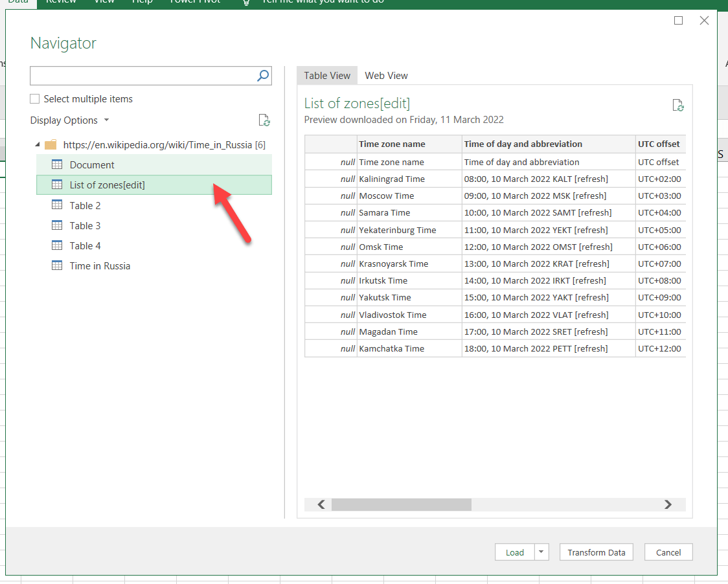Viewport: 728px width, 584px height.
Task: Click the right scroll arrow of the preview
Action: click(668, 504)
